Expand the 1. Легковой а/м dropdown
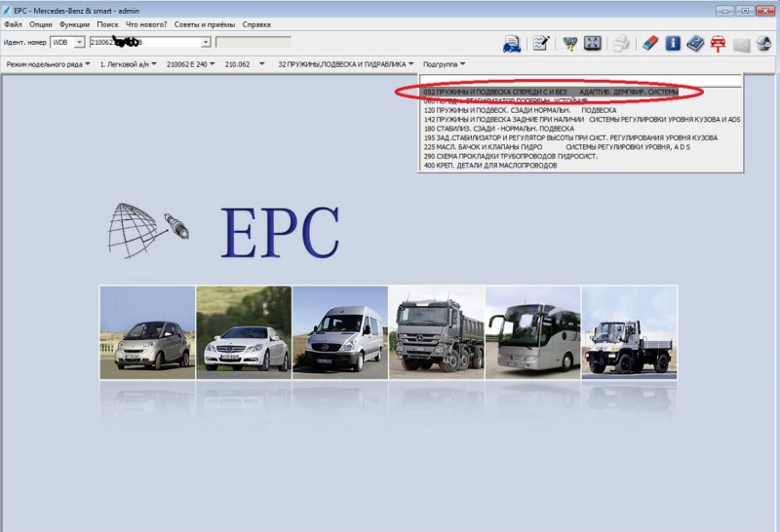780x532 pixels. [x=129, y=64]
